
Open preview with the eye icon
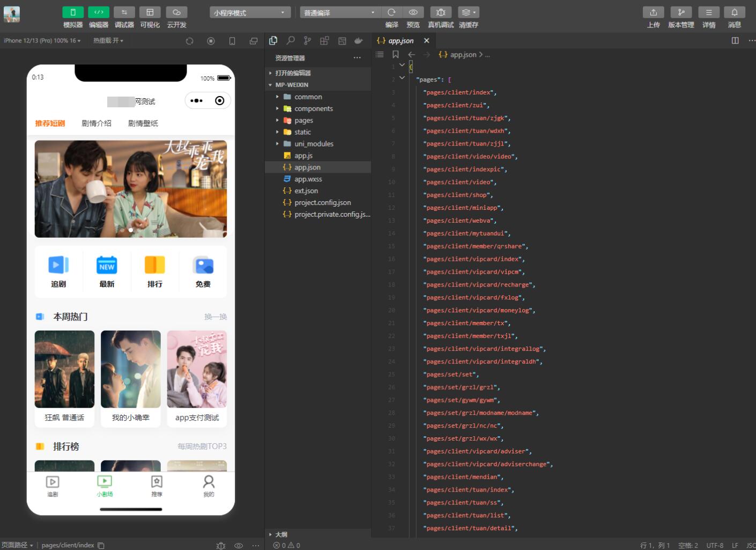[413, 12]
